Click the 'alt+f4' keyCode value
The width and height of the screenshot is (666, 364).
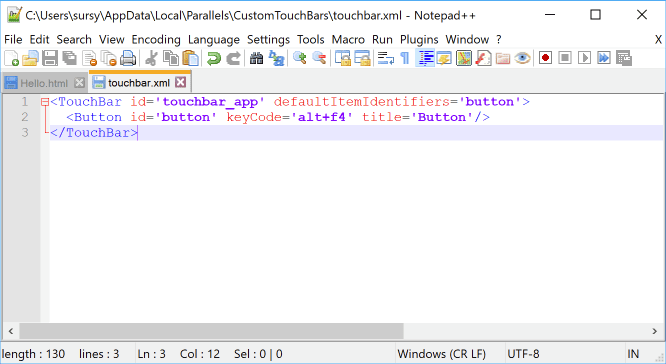point(322,117)
